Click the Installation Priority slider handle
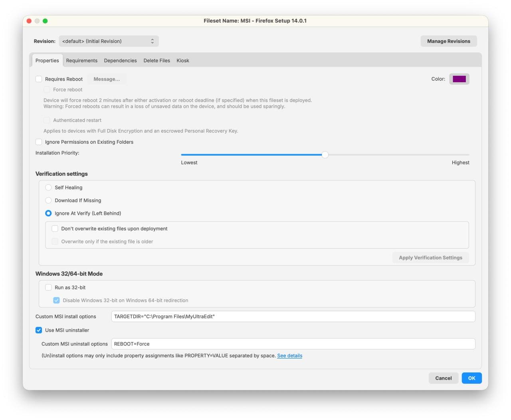This screenshot has height=420, width=511. point(325,155)
